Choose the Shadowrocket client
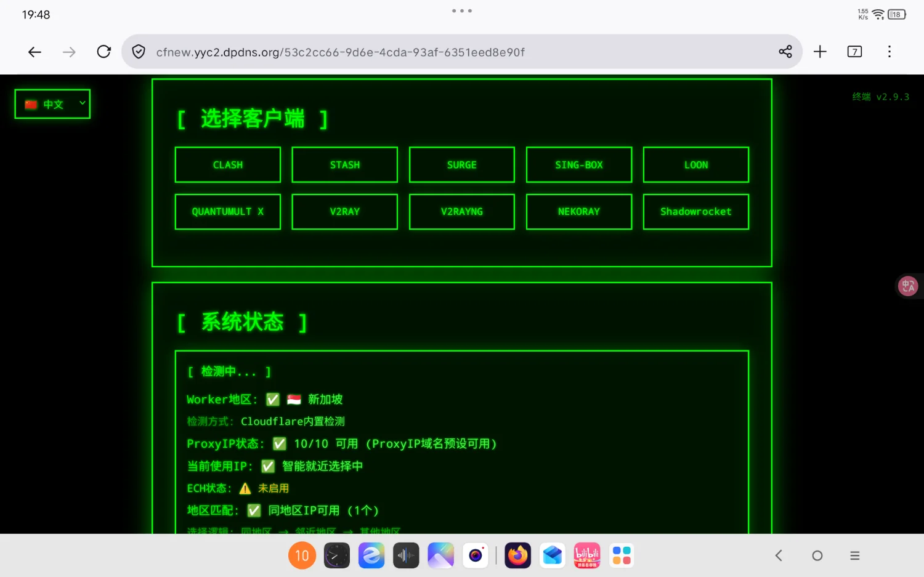 [696, 212]
